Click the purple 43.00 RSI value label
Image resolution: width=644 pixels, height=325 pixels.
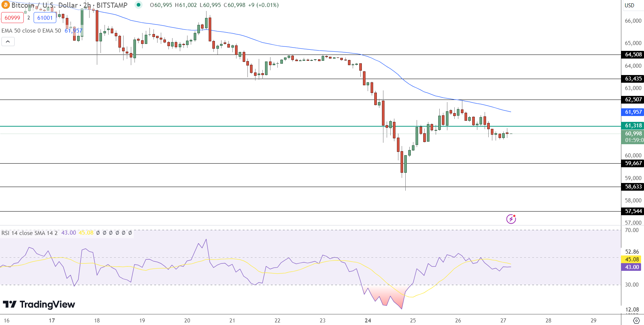point(632,267)
